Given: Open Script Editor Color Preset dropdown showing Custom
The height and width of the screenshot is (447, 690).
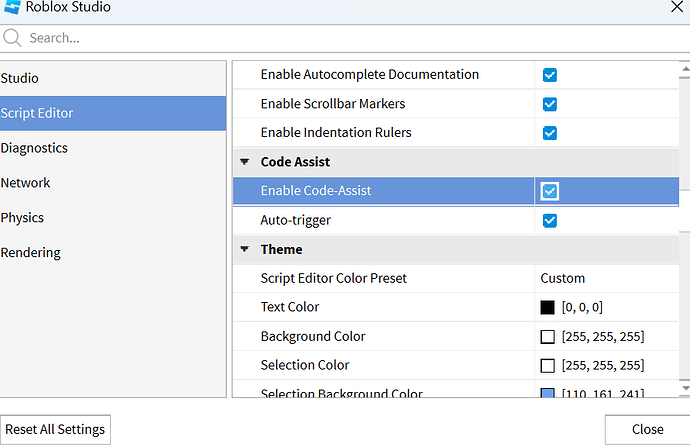Looking at the screenshot, I should [x=607, y=278].
